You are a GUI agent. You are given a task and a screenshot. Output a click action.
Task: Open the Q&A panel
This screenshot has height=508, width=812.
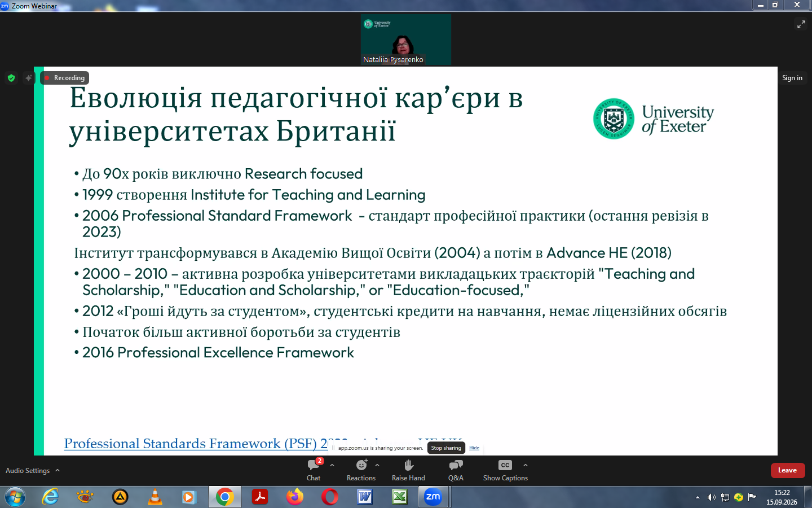(x=456, y=470)
